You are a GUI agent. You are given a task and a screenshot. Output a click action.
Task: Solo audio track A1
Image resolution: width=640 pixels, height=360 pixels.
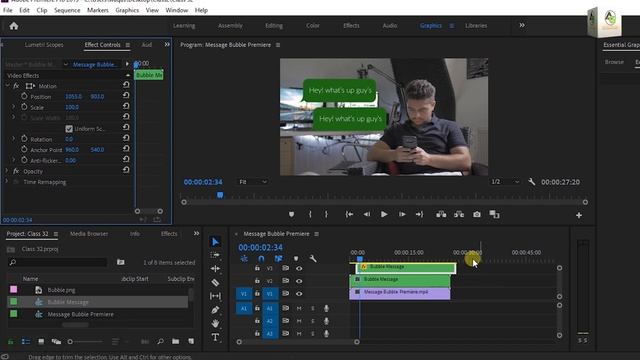click(x=313, y=309)
